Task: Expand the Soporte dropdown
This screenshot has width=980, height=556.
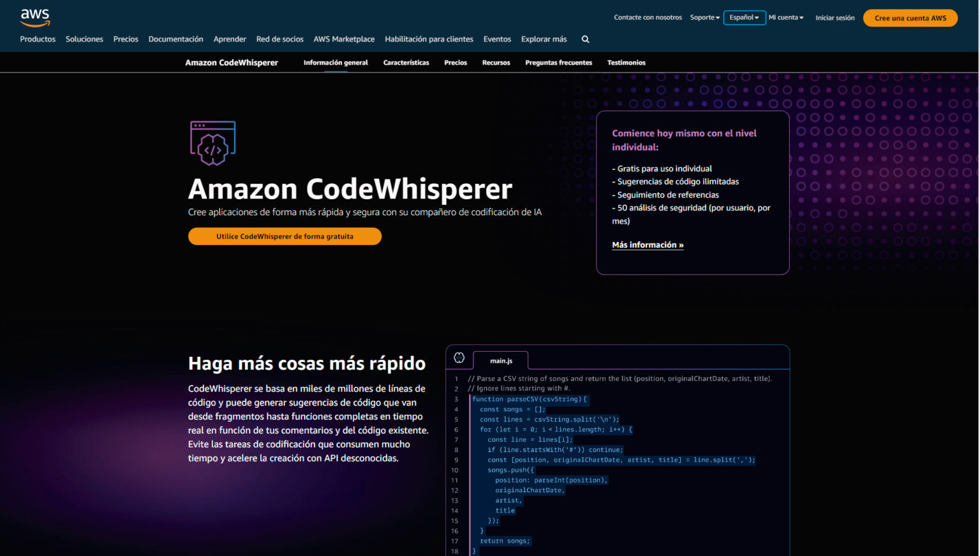Action: click(x=704, y=18)
